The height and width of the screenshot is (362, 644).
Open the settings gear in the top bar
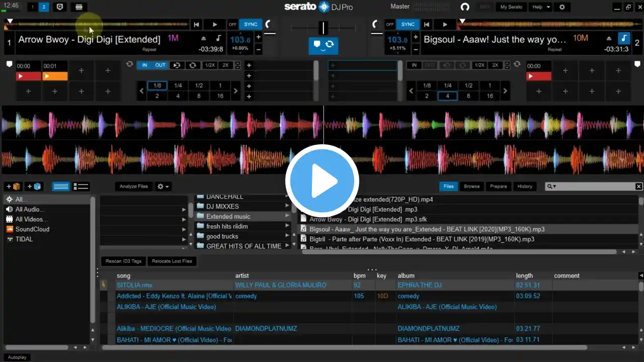(x=562, y=7)
